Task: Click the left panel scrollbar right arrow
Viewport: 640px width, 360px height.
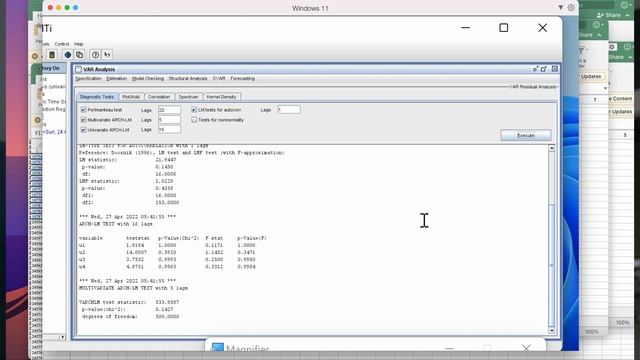Action: pyautogui.click(x=62, y=337)
